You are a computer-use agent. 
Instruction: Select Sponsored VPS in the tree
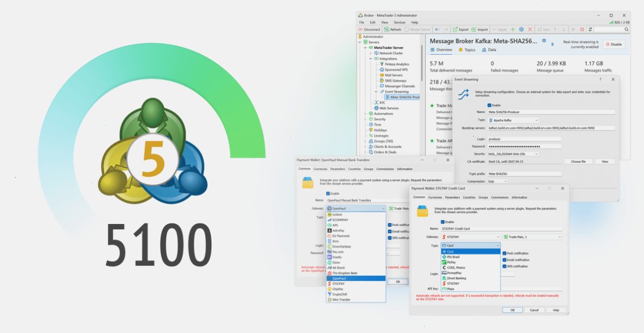click(x=394, y=70)
